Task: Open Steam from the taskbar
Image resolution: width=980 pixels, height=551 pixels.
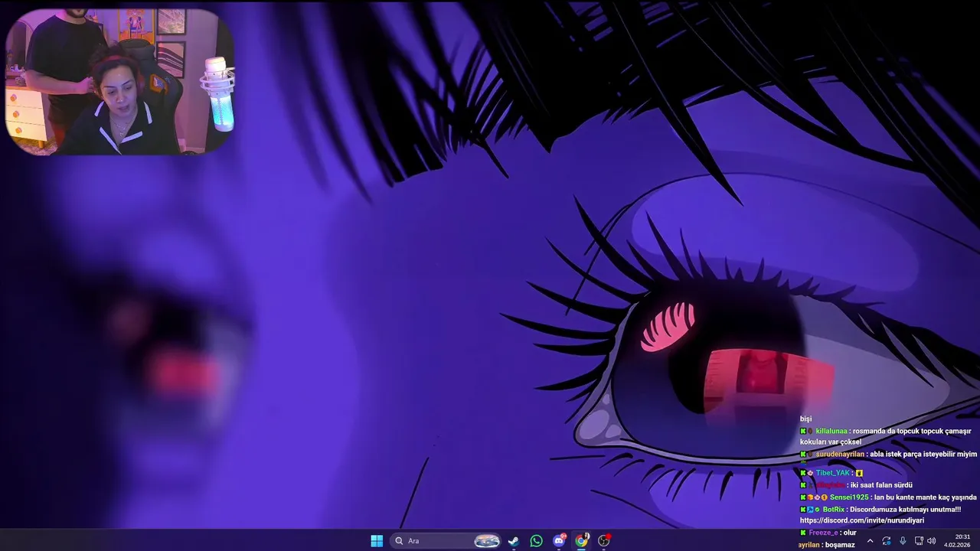Action: point(514,540)
